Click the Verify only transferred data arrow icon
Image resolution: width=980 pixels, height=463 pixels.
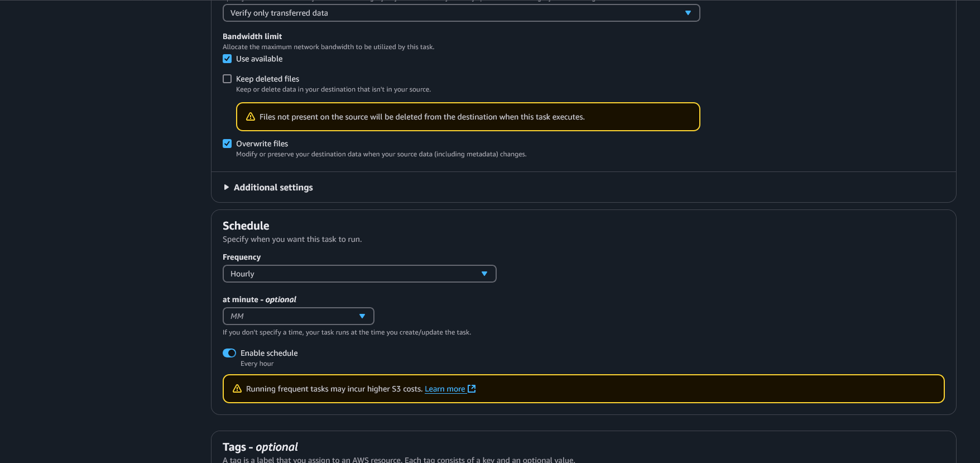coord(688,13)
